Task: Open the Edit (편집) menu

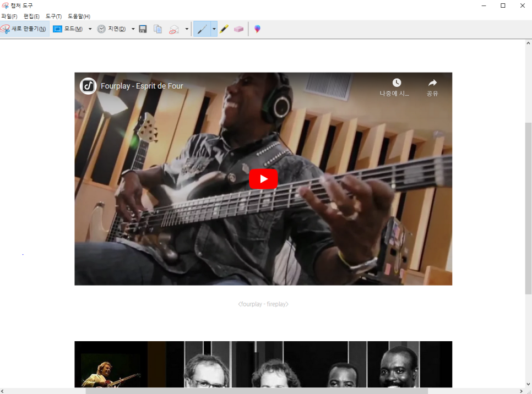Action: click(31, 17)
